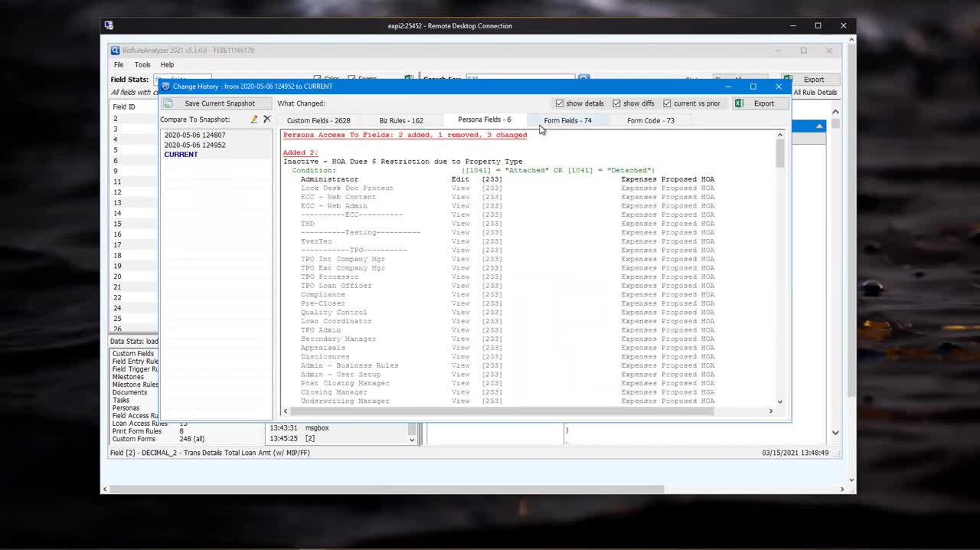Click the BizRuleAnalyzer app title bar icon
The width and height of the screenshot is (980, 550).
click(x=115, y=51)
